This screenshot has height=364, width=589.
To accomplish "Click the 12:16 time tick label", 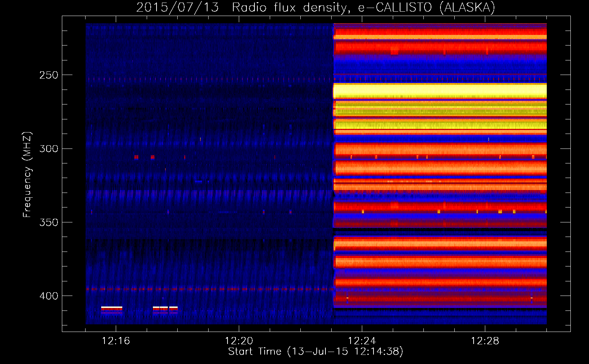I will click(x=116, y=341).
